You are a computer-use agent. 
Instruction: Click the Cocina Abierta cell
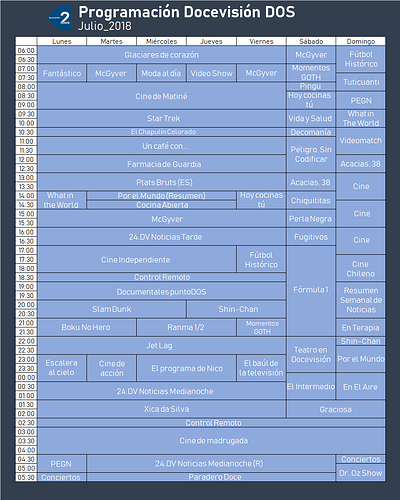(161, 205)
